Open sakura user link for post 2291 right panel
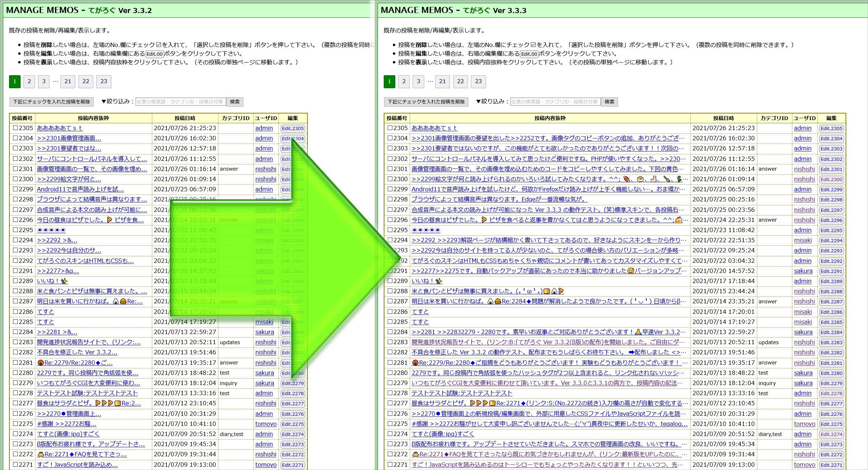This screenshot has width=868, height=470. point(803,271)
